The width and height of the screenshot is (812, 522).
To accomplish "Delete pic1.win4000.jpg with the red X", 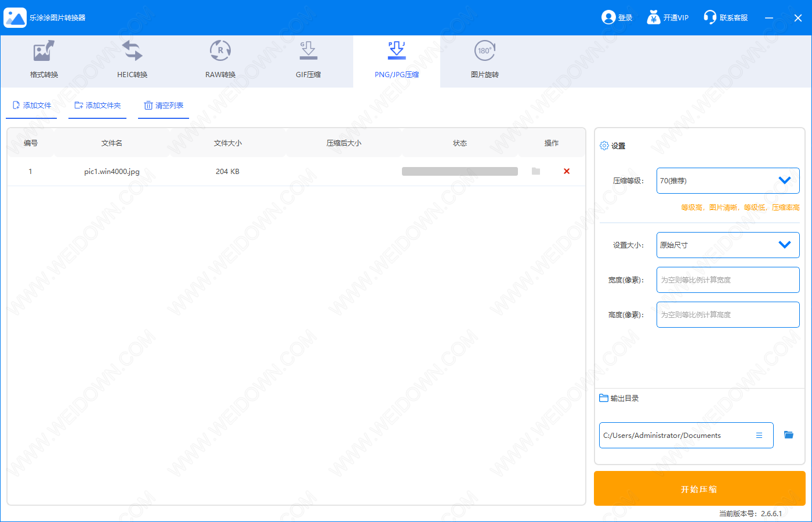I will [567, 171].
